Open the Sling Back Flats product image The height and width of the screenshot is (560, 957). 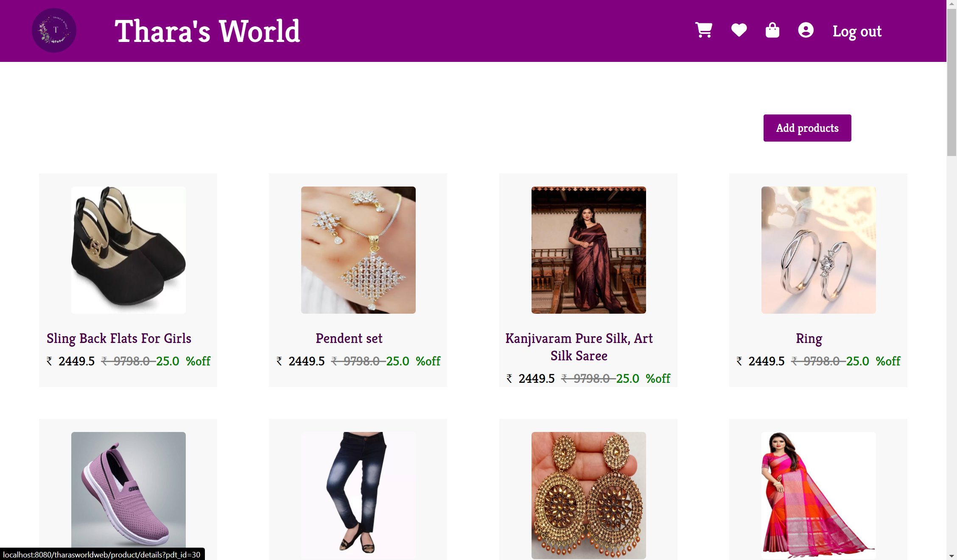(129, 250)
